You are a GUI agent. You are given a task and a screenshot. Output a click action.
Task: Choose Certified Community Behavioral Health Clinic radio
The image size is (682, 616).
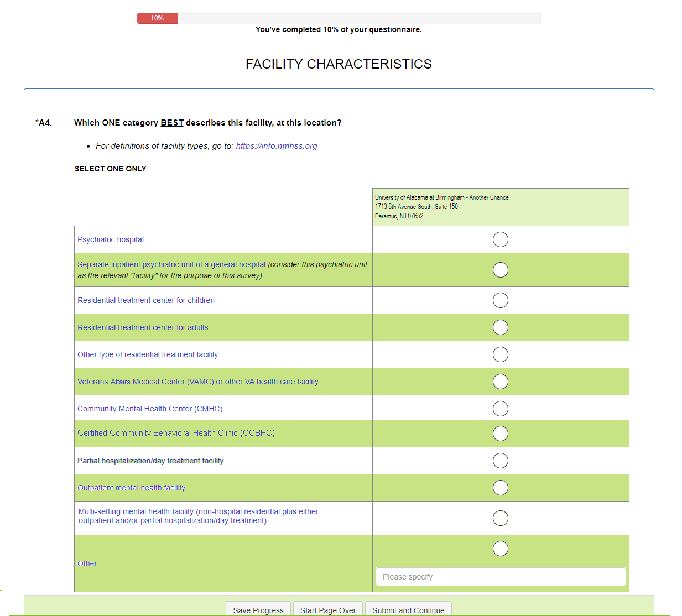tap(500, 434)
